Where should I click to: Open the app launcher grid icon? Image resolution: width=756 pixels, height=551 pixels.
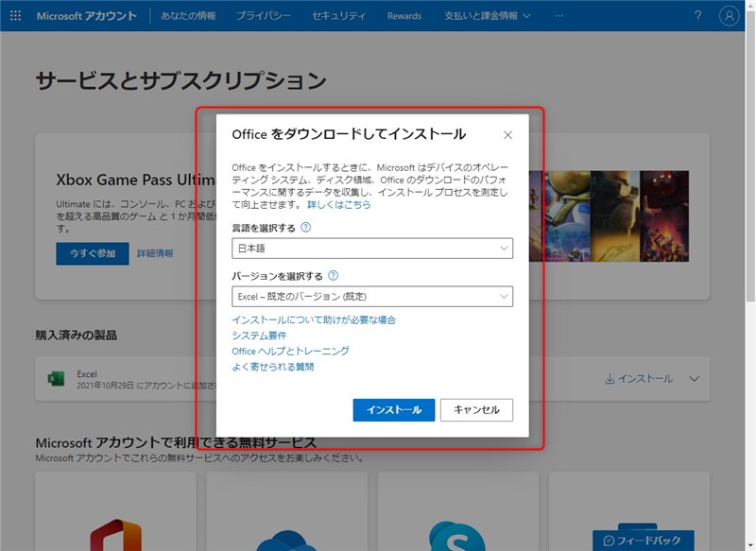coord(15,15)
